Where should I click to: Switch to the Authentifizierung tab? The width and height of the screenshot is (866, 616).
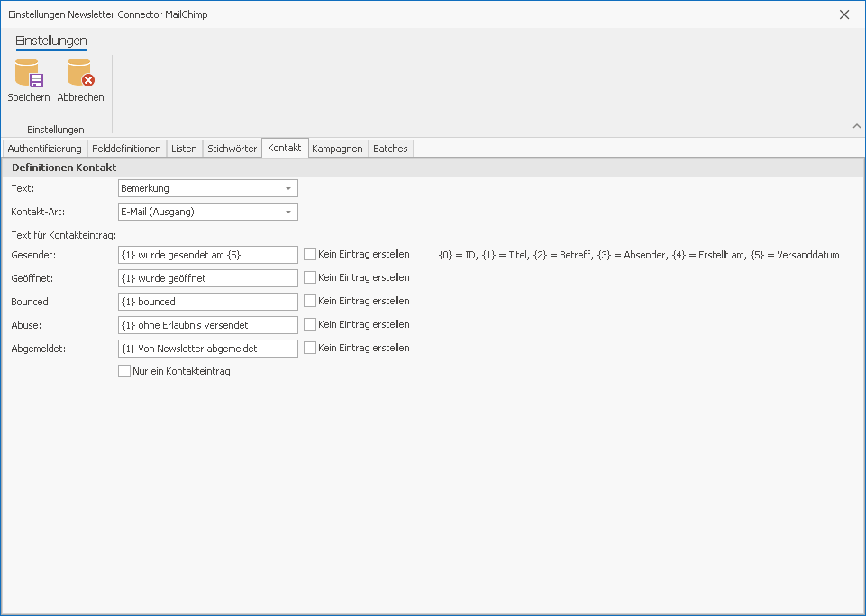[x=44, y=149]
